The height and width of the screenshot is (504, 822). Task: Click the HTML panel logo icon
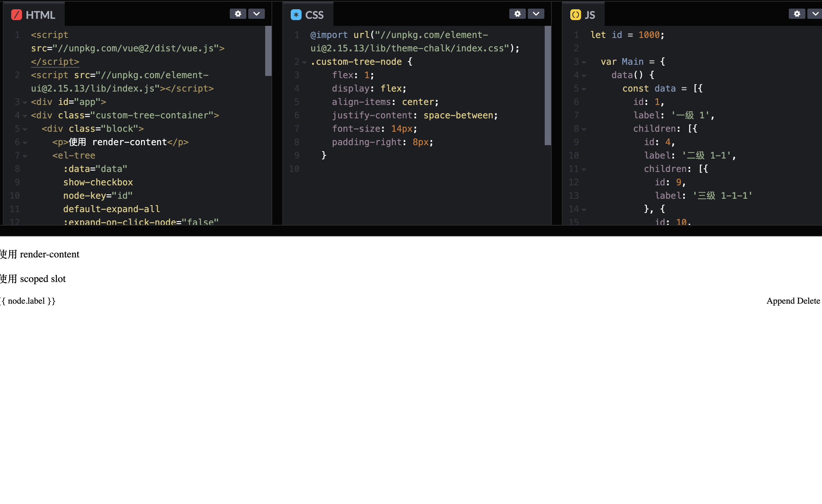click(16, 15)
